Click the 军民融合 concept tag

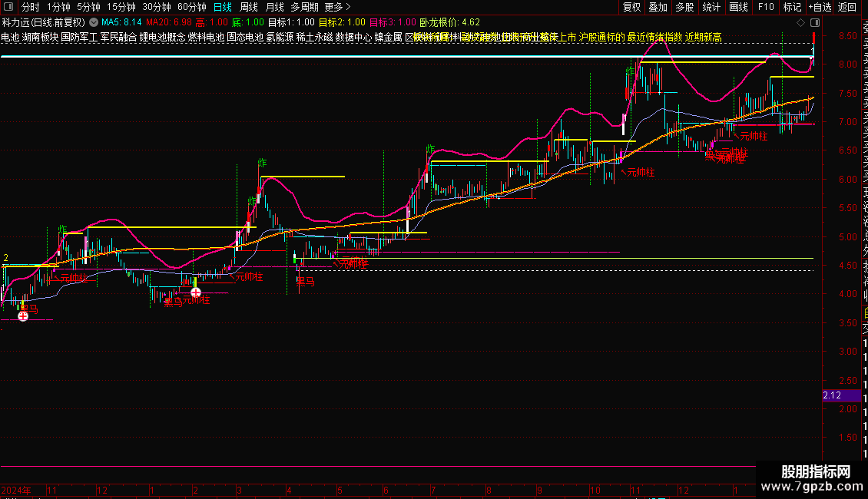point(118,37)
